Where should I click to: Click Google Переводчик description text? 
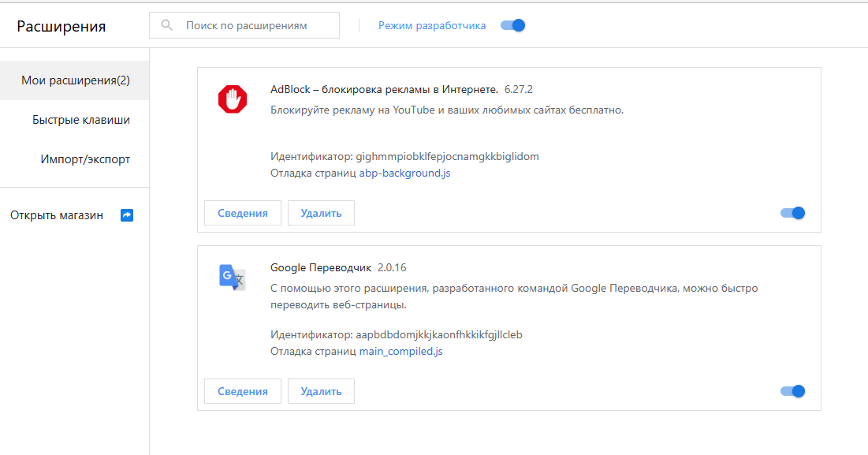(514, 296)
